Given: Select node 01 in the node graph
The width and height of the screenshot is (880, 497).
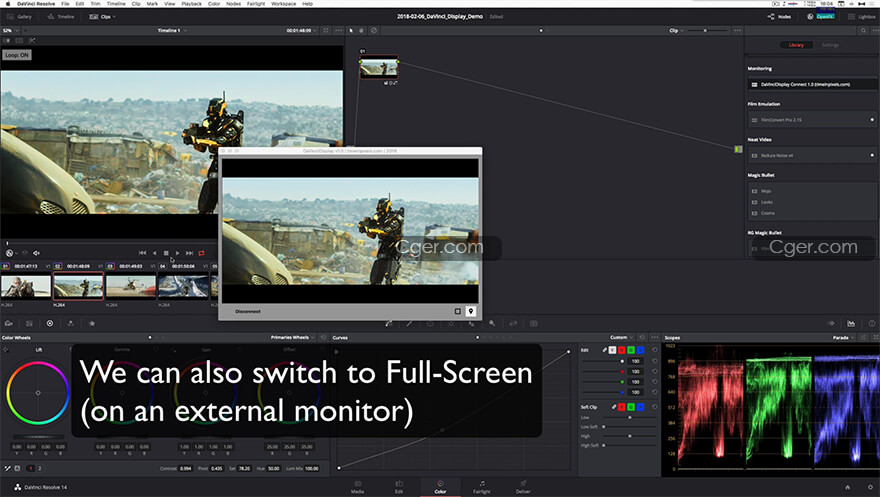Looking at the screenshot, I should pyautogui.click(x=379, y=68).
